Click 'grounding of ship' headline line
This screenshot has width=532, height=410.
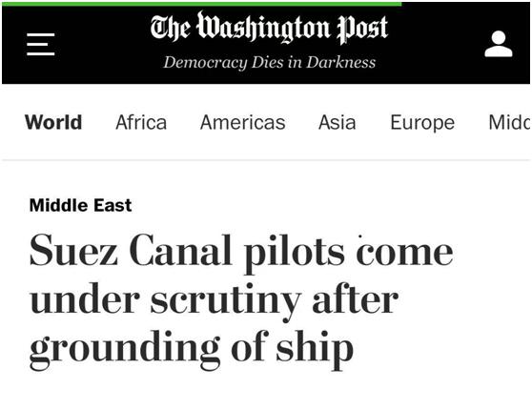coord(192,350)
